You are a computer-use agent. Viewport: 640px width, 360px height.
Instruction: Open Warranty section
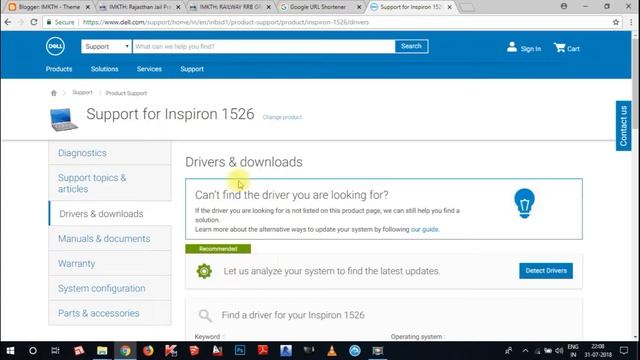110,263
